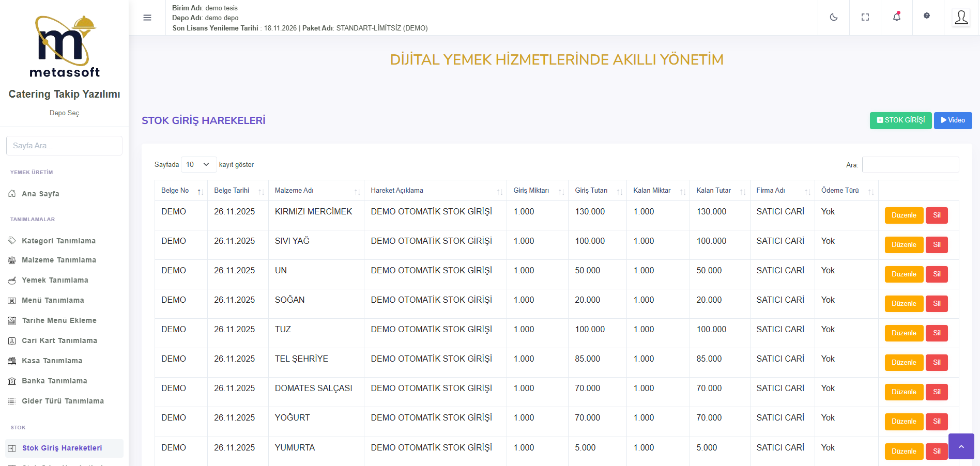Delete the SIVI YAĞ row with Sil

[937, 245]
